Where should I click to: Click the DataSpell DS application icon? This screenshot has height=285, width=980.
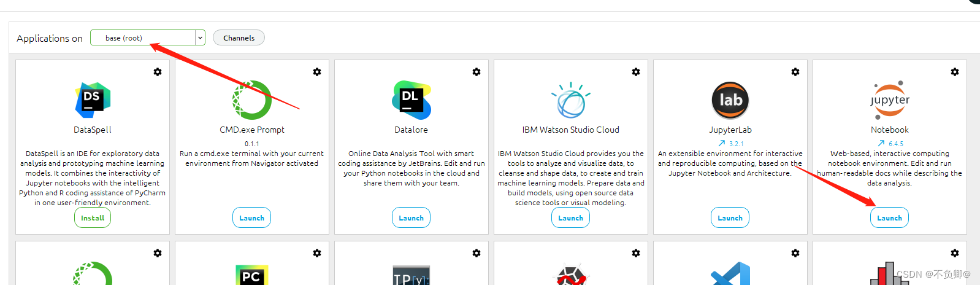[x=93, y=100]
